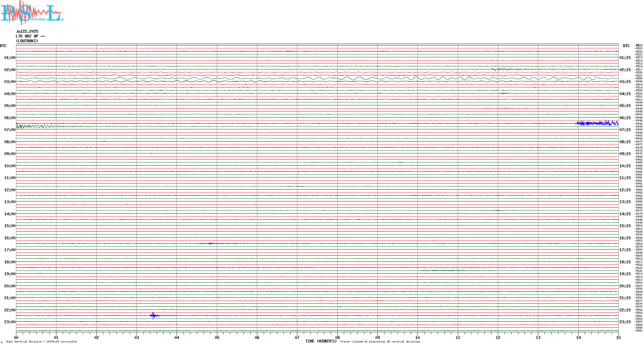Select the 01:00 hour label on left axis
This screenshot has width=644, height=346.
point(10,58)
